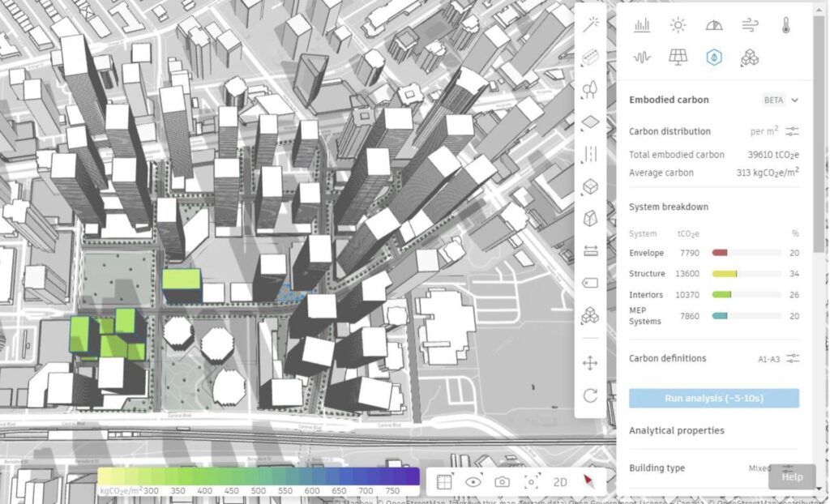
Task: Switch the view to 2D mode
Action: click(560, 481)
